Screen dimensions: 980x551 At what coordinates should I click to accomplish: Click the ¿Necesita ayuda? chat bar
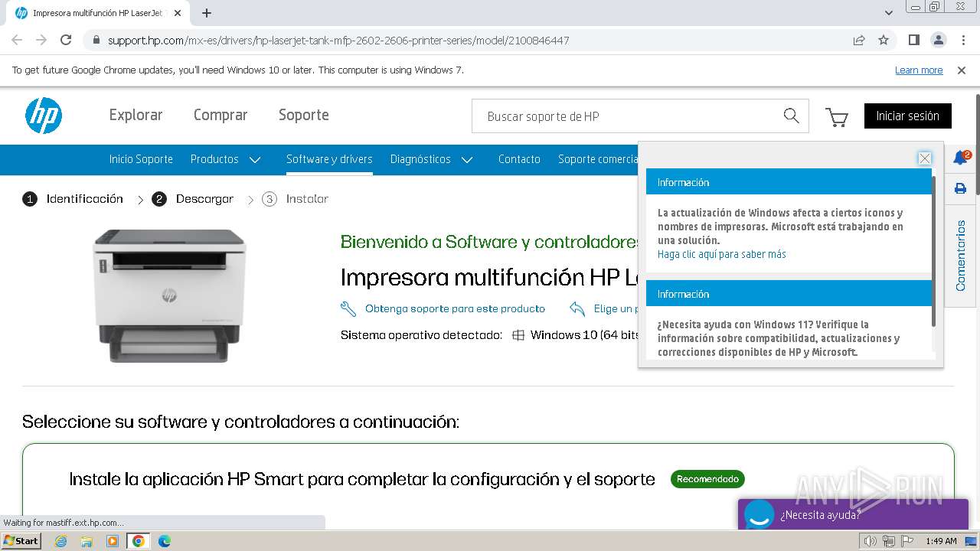854,515
